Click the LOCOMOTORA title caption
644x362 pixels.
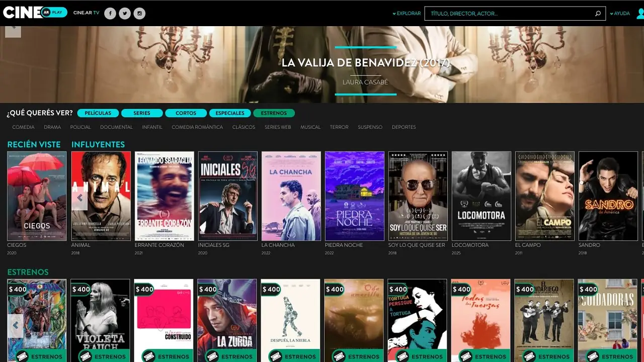(x=470, y=245)
